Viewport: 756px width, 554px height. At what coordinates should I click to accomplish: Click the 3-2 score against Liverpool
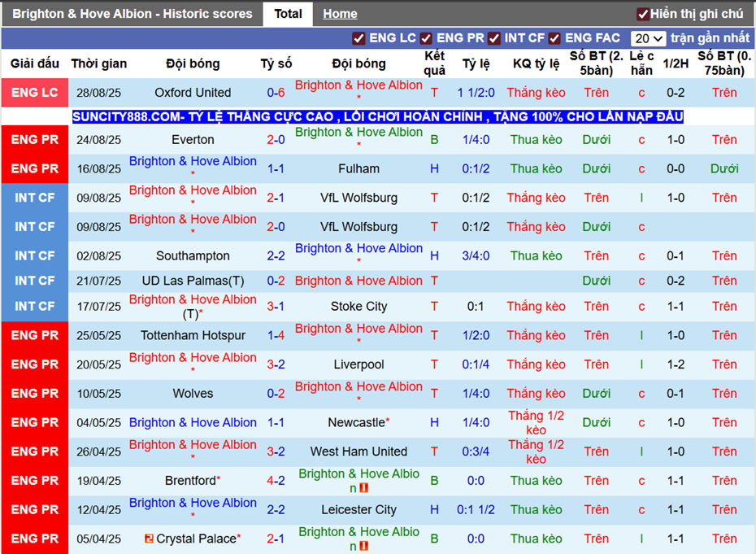coord(276,364)
